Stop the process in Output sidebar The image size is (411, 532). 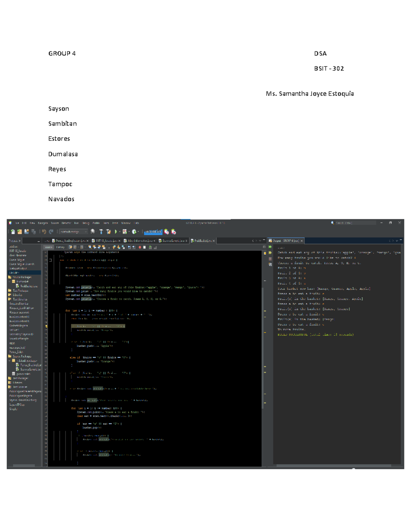[270, 259]
